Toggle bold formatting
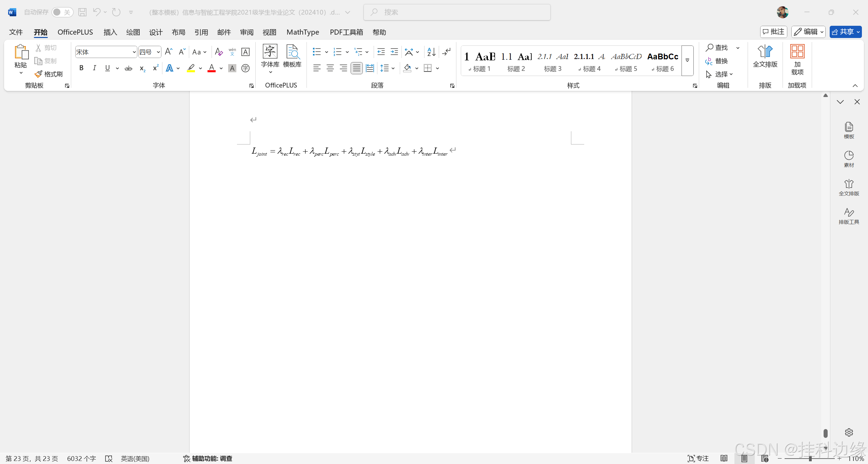 [81, 68]
